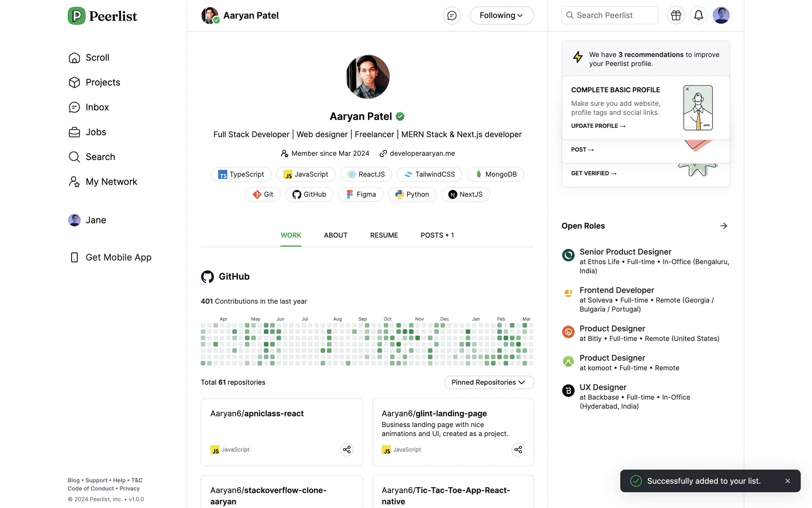The height and width of the screenshot is (508, 812).
Task: Expand Open Roles with arrow
Action: pos(724,226)
